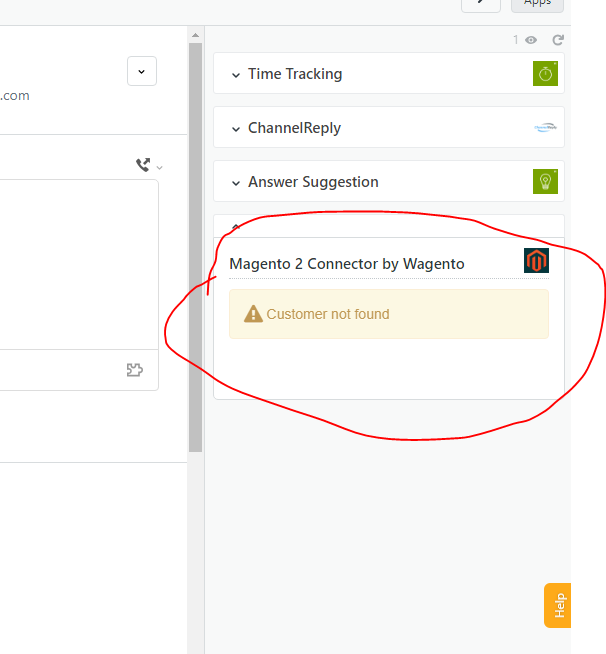Screen dimensions: 606x654
Task: Collapse the ChannelReply panel
Action: point(236,129)
